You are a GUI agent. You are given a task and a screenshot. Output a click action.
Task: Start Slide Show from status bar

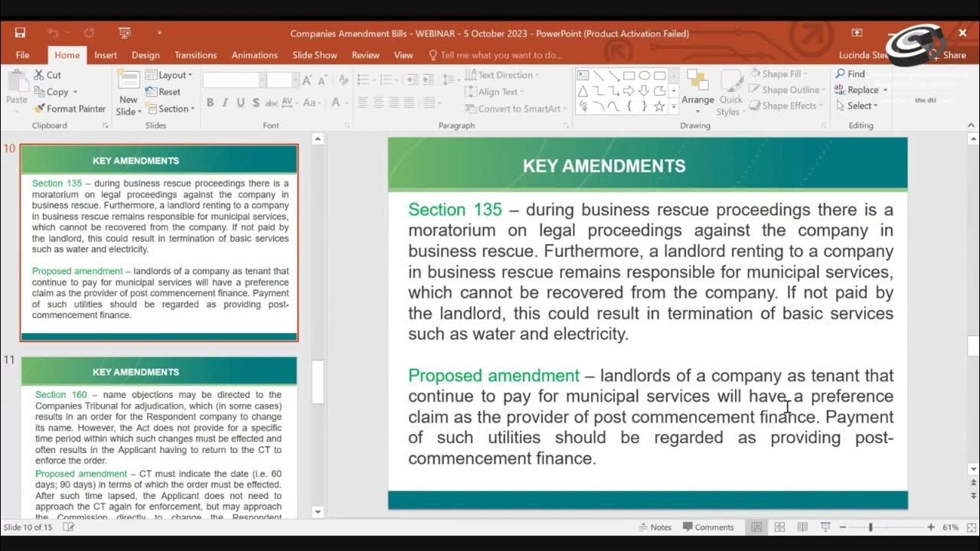point(825,527)
